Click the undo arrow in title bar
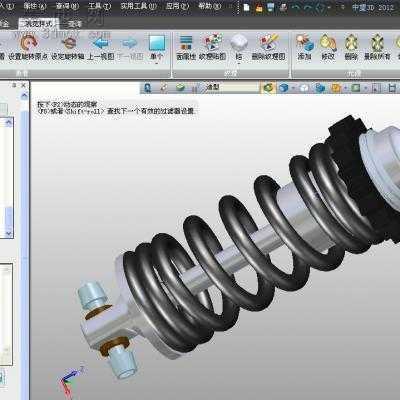 click(x=296, y=7)
